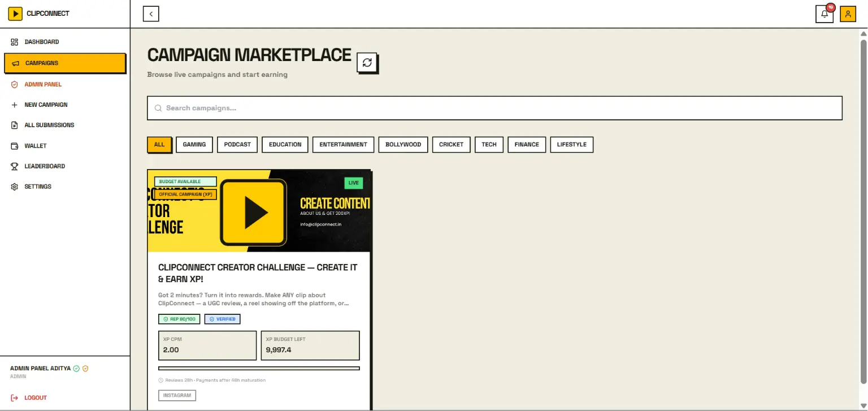Open notifications bell icon
Image resolution: width=868 pixels, height=411 pixels.
point(824,14)
